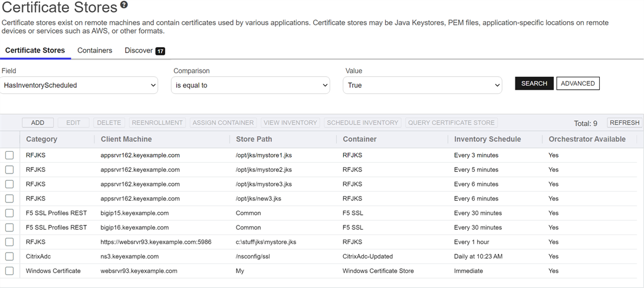Click the ADVANCED search button
Image resolution: width=644 pixels, height=288 pixels.
pos(577,83)
